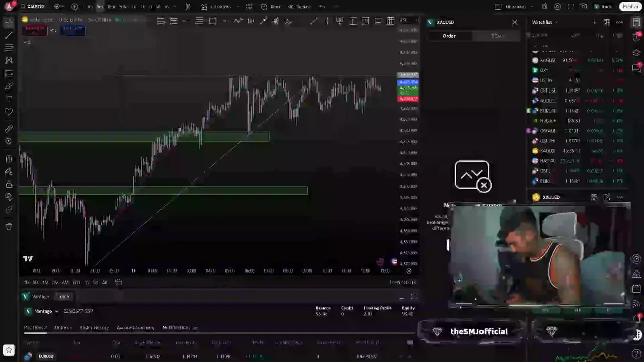Open time axis settings gear icon

[409, 270]
